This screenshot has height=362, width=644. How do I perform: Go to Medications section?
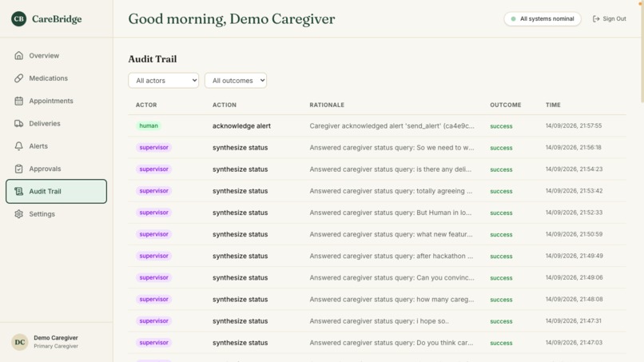[x=56, y=78]
